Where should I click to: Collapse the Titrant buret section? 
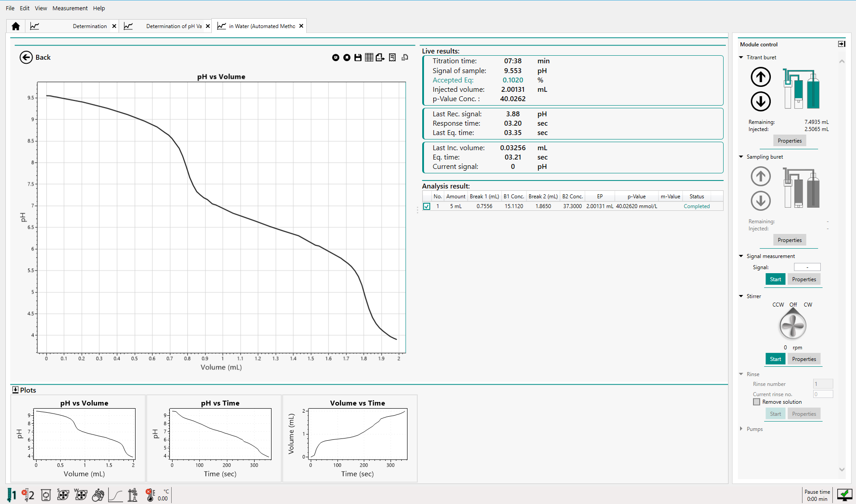[741, 57]
